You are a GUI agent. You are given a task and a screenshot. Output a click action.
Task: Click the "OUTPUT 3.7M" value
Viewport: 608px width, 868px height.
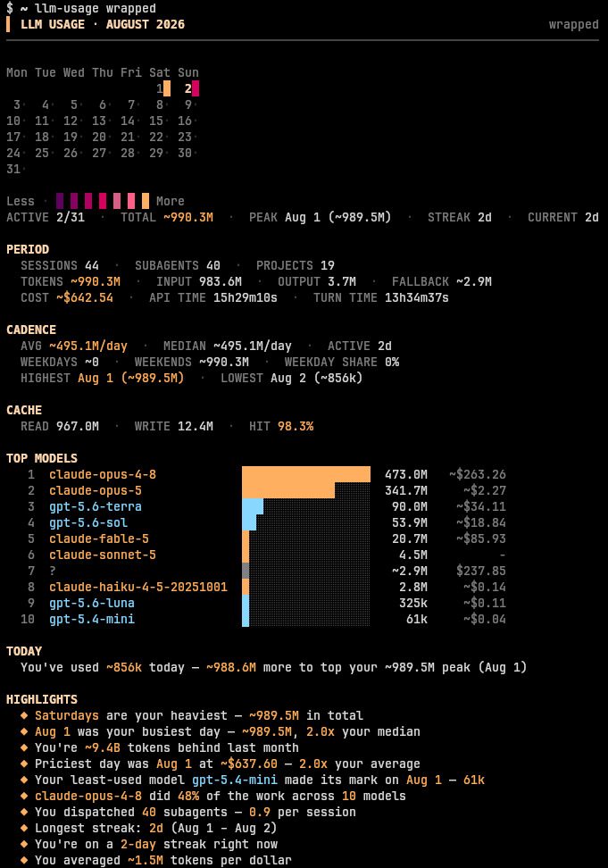pos(317,281)
